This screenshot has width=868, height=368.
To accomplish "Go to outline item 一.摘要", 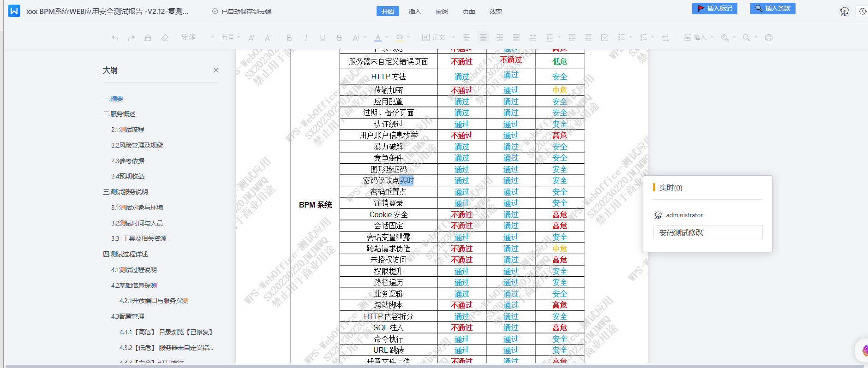I will (x=113, y=99).
